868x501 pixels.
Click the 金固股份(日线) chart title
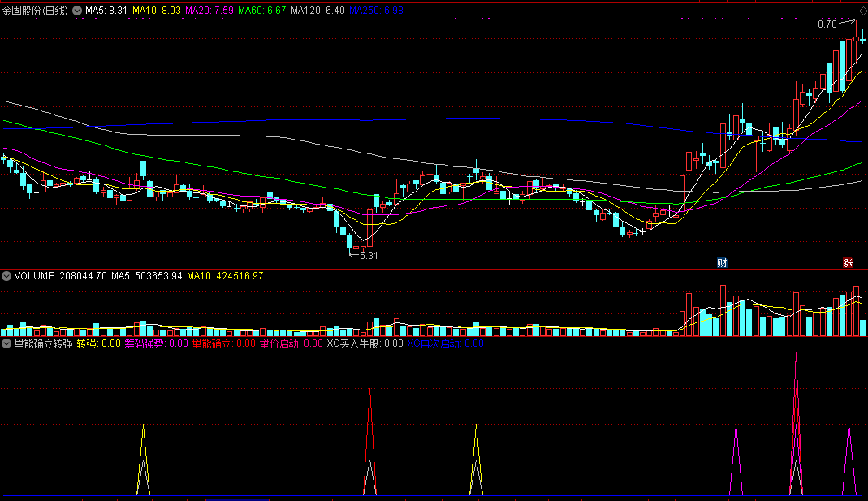35,11
